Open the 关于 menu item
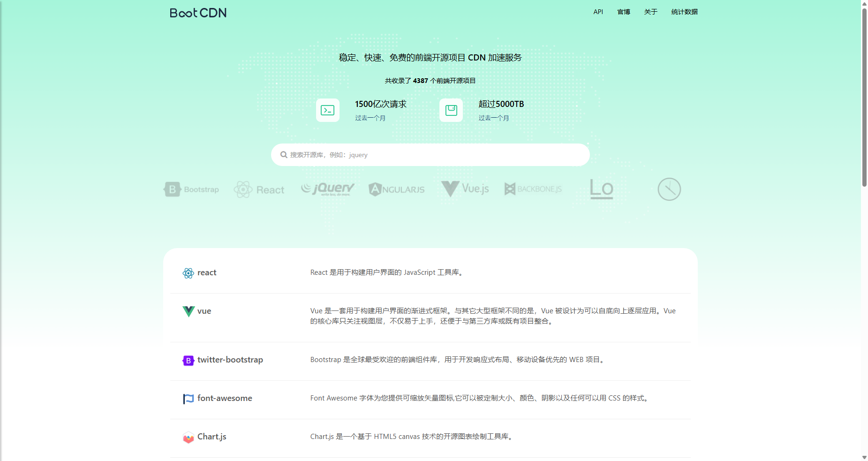This screenshot has width=868, height=461. click(651, 12)
